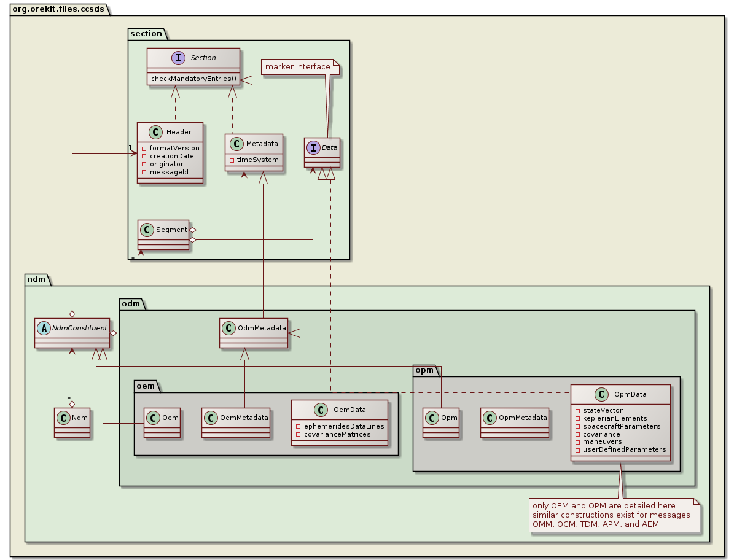Toggle the stateVector field marker in OpmData
The width and height of the screenshot is (734, 560).
coord(577,410)
